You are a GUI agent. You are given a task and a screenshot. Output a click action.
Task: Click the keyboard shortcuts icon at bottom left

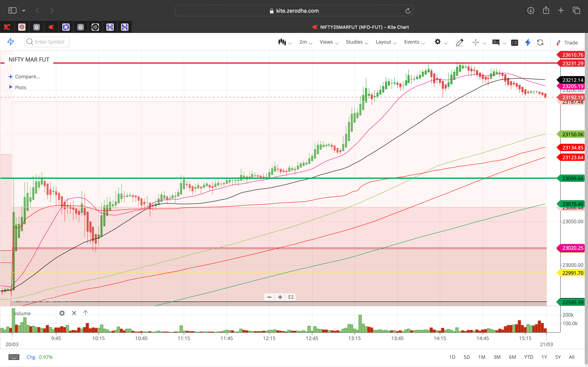click(14, 357)
